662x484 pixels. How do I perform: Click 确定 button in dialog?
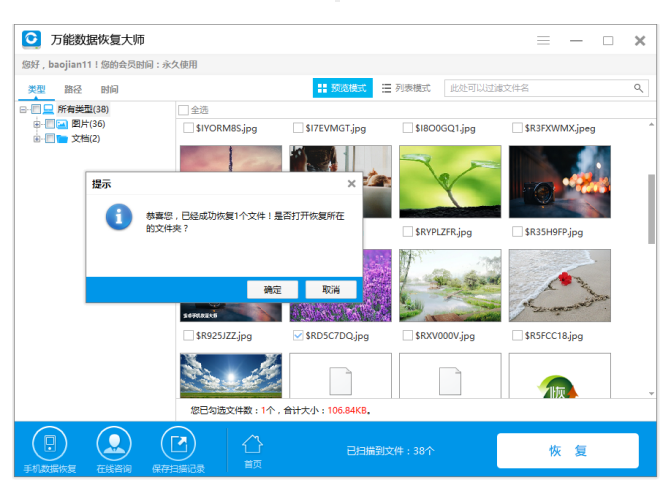point(272,289)
